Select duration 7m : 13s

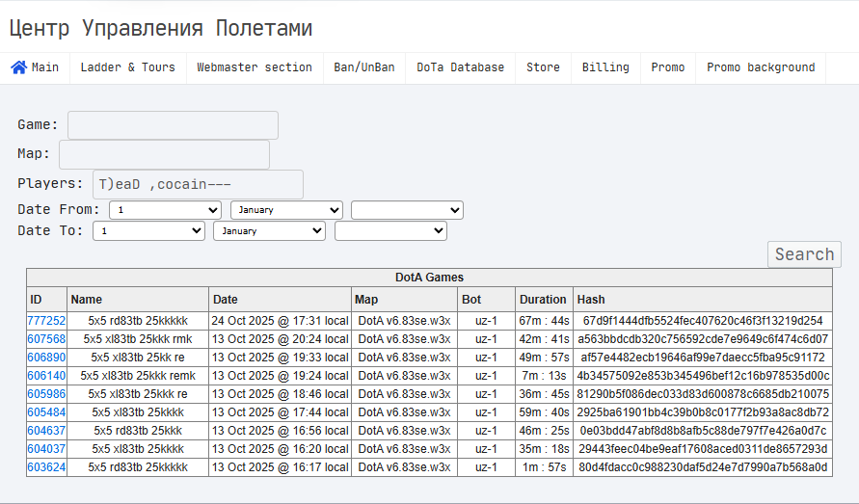click(544, 376)
